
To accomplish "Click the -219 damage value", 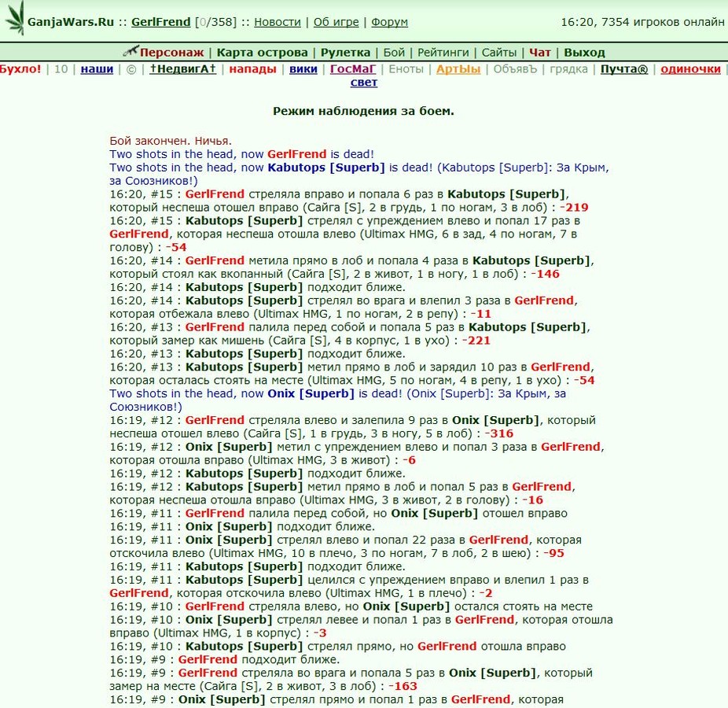I will point(574,208).
